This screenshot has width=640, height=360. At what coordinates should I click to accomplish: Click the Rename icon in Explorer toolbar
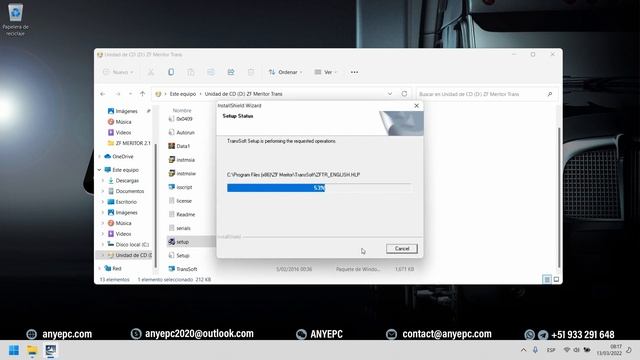coord(211,72)
